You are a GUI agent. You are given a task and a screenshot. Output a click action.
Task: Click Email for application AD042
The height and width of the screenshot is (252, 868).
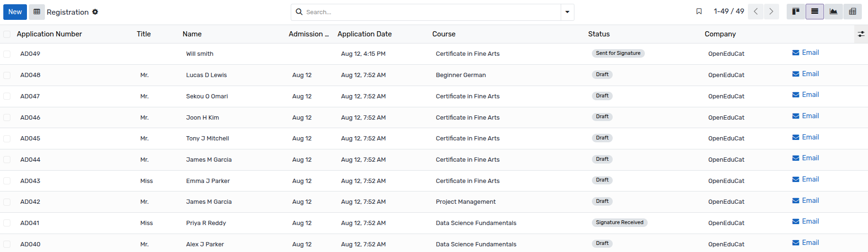pos(806,200)
